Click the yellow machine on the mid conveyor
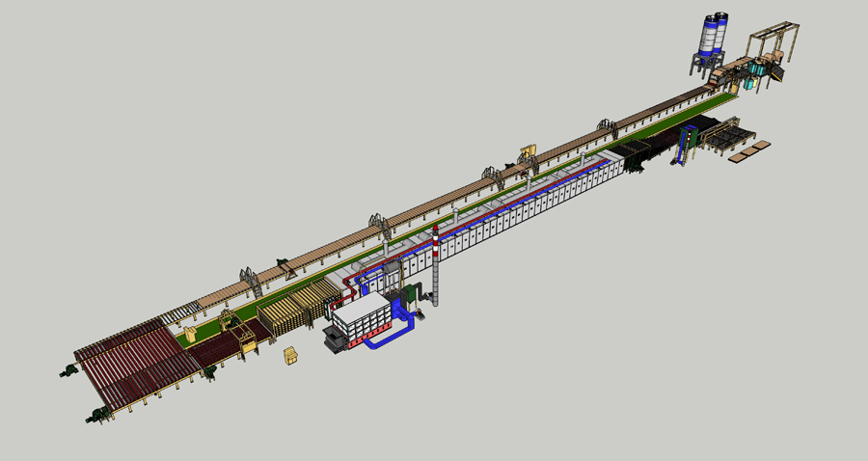Viewport: 868px width, 461px height. pos(528,151)
